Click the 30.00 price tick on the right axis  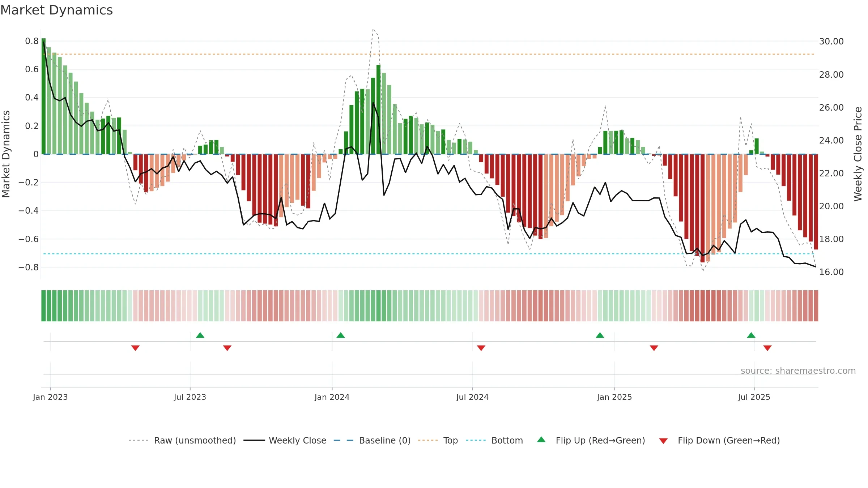tap(831, 42)
